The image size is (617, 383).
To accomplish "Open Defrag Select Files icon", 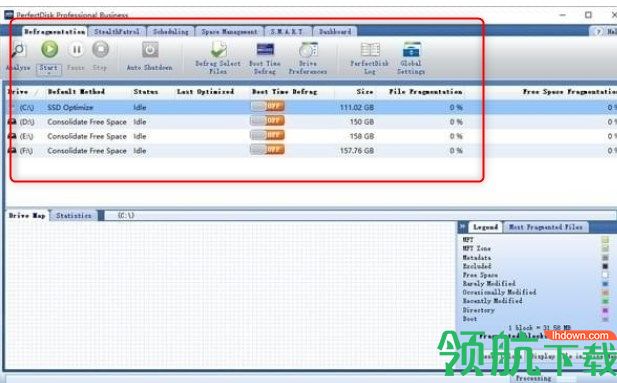I will [x=219, y=50].
